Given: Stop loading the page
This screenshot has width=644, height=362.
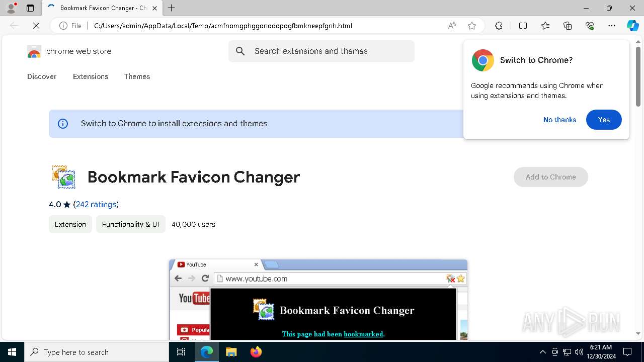Looking at the screenshot, I should [x=36, y=26].
